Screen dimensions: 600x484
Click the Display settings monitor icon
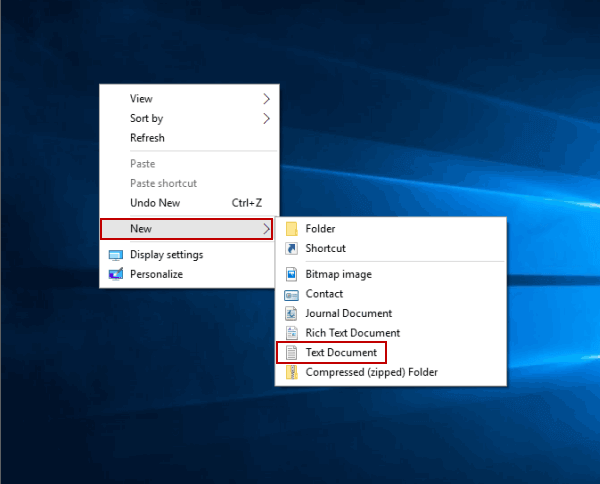[x=116, y=255]
